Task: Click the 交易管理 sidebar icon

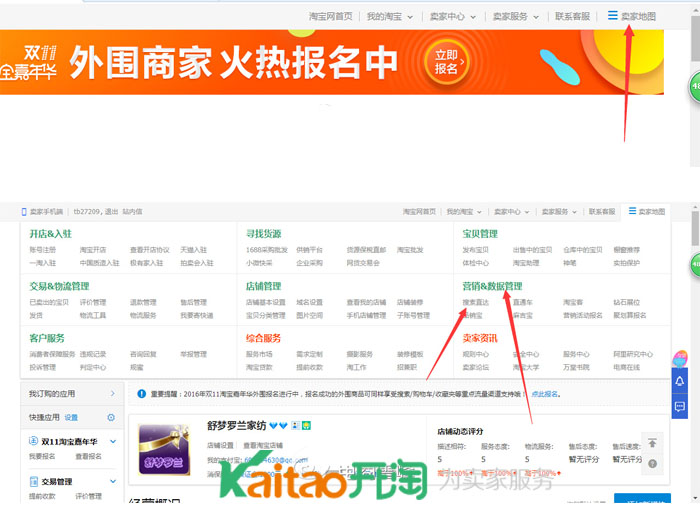Action: click(33, 481)
